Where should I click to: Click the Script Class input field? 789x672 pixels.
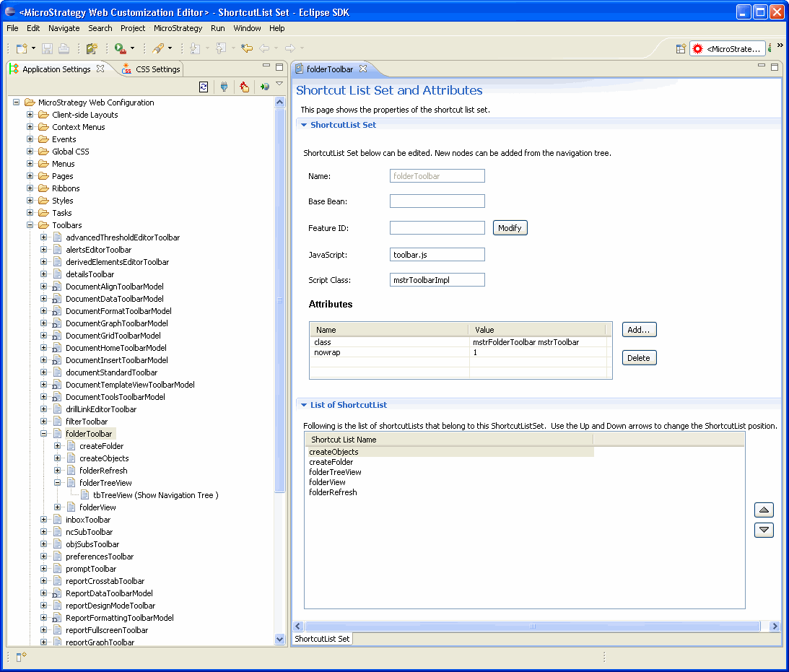point(437,279)
